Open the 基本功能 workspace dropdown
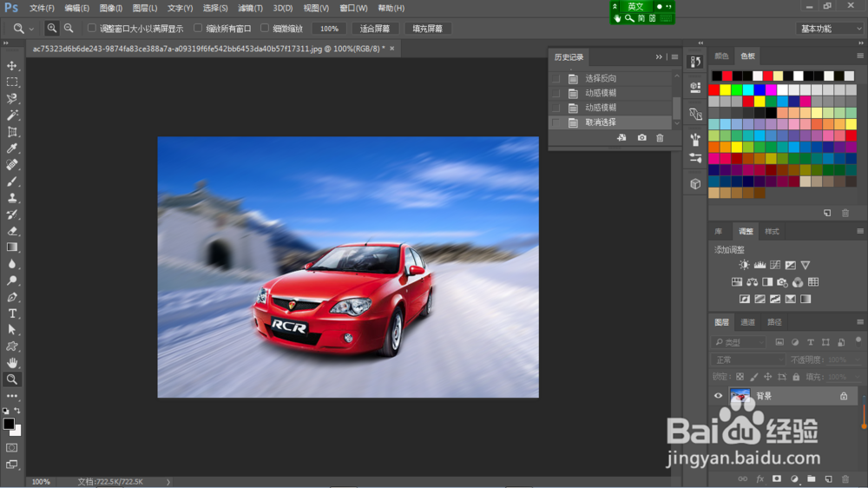 [x=830, y=29]
